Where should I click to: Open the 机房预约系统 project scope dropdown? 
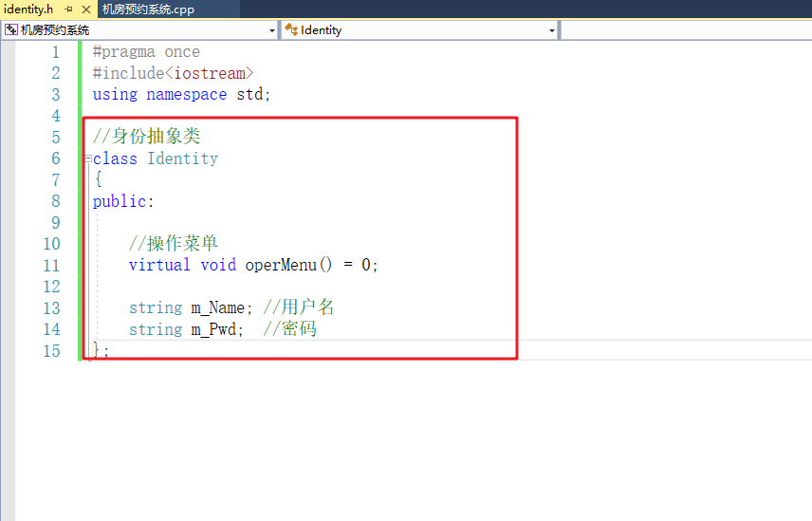point(271,30)
